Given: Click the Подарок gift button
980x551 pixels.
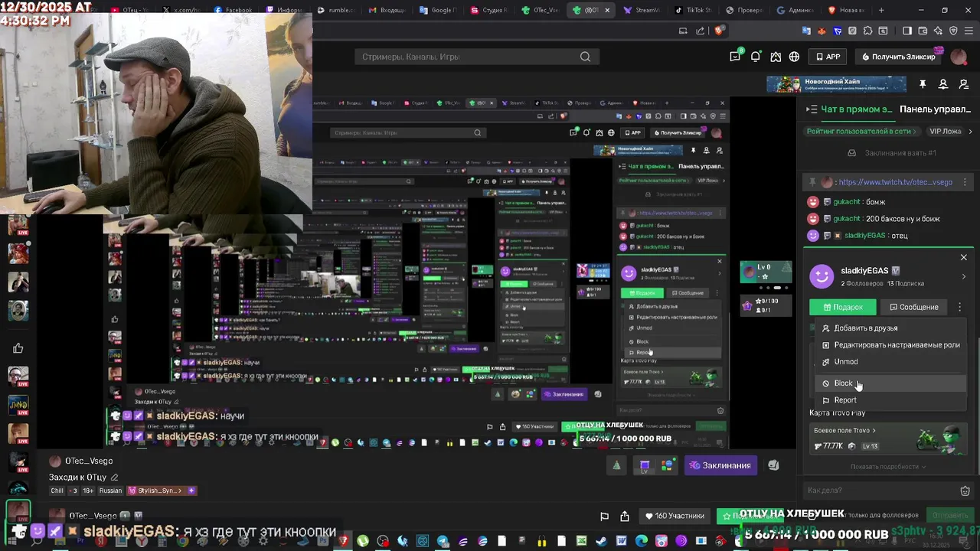Looking at the screenshot, I should point(843,307).
